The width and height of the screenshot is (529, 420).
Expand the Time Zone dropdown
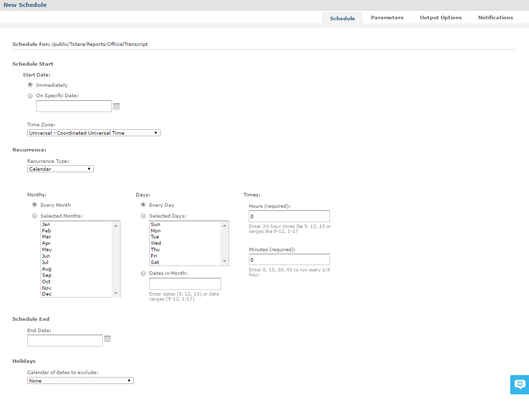[93, 133]
